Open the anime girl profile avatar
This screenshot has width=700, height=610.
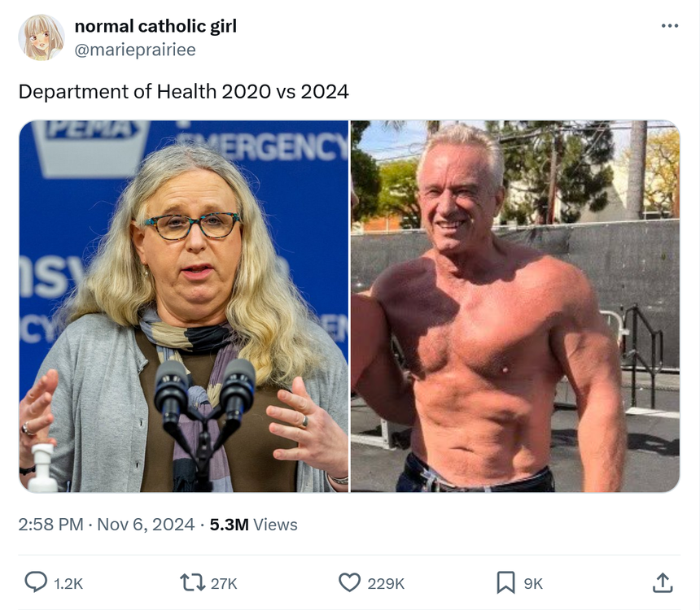tap(41, 37)
